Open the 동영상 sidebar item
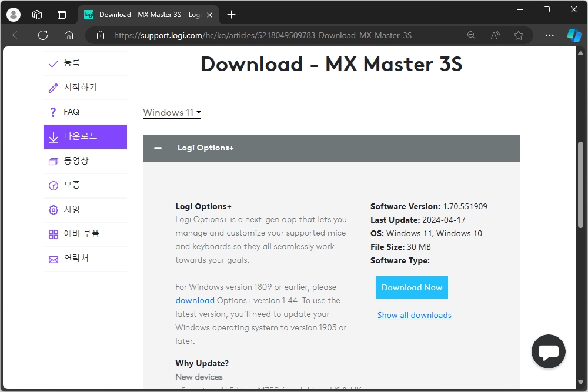 click(85, 161)
